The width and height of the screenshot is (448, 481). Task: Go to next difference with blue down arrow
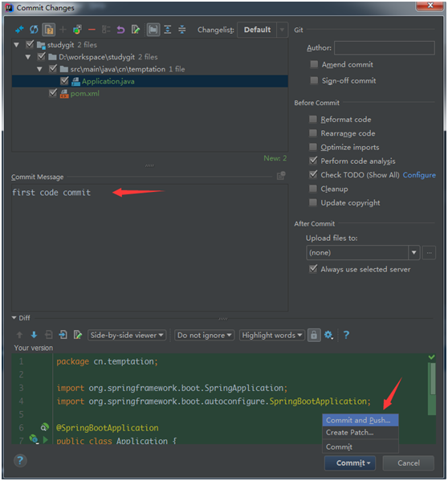click(x=34, y=335)
